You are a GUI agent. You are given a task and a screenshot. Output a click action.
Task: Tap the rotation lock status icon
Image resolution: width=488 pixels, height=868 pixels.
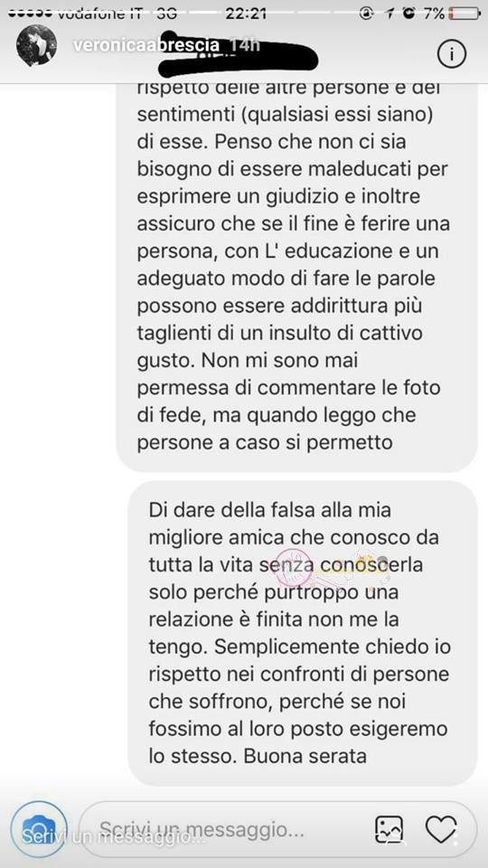(x=366, y=14)
